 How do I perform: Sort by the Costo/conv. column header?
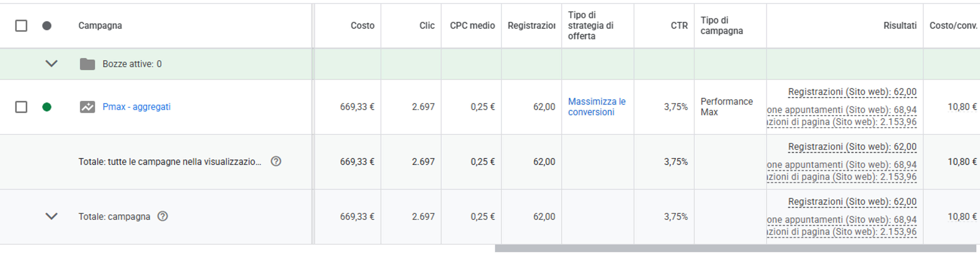tap(953, 25)
